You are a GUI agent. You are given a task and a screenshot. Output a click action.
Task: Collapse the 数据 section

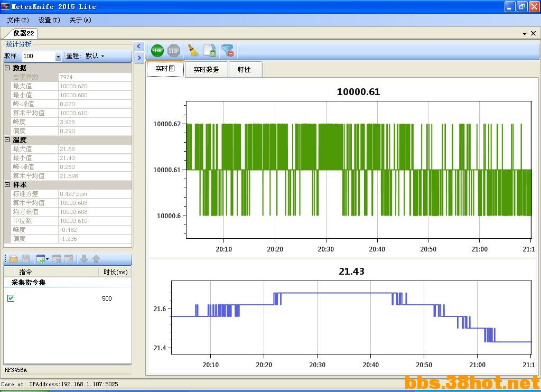pyautogui.click(x=7, y=68)
